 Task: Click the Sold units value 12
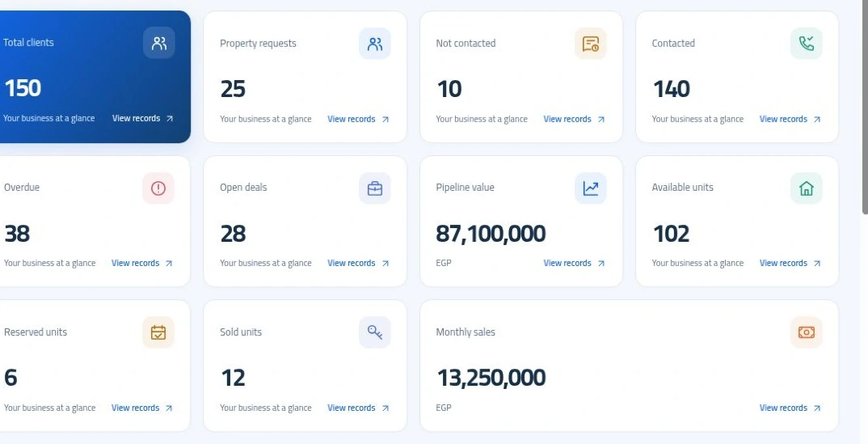tap(233, 378)
